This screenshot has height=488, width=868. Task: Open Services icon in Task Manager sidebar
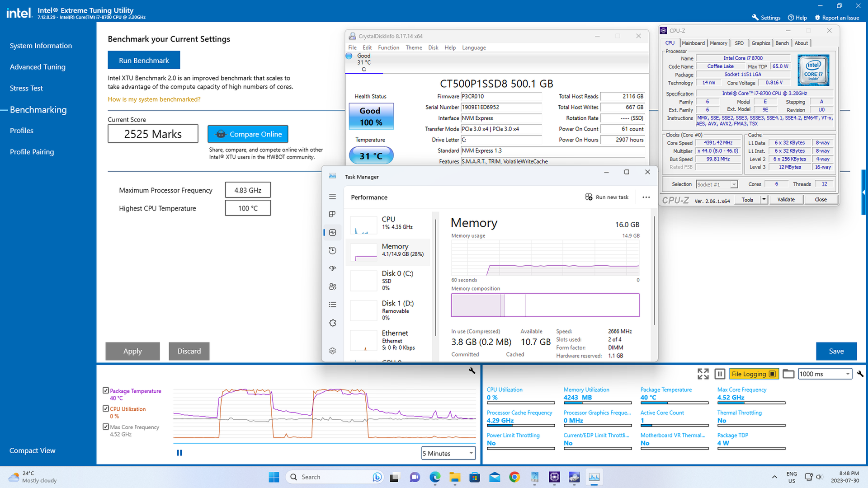click(333, 323)
